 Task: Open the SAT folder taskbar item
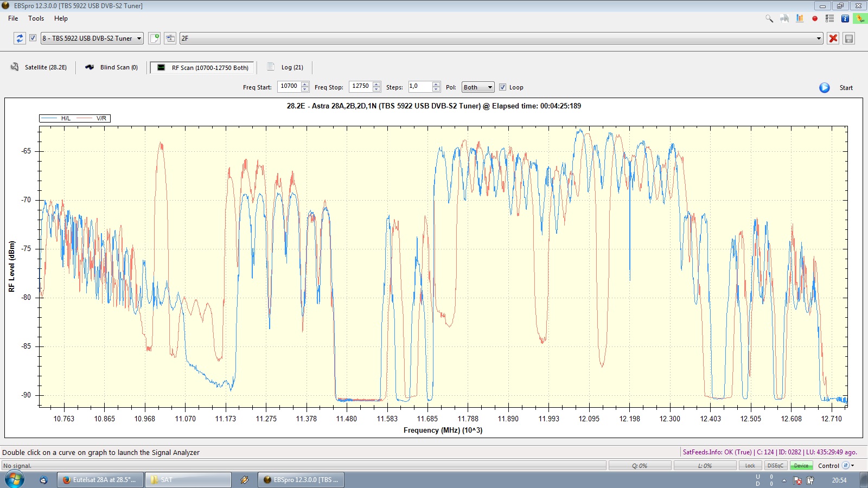pyautogui.click(x=188, y=480)
